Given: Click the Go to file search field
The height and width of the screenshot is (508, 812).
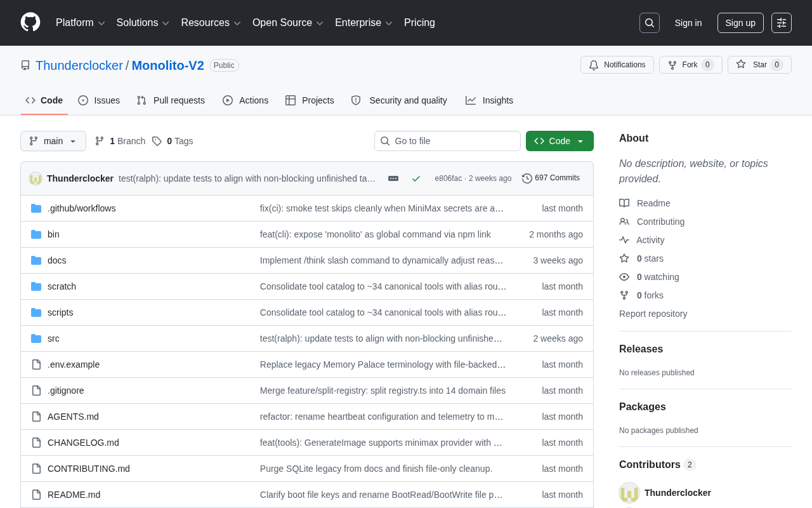Looking at the screenshot, I should click(x=447, y=141).
